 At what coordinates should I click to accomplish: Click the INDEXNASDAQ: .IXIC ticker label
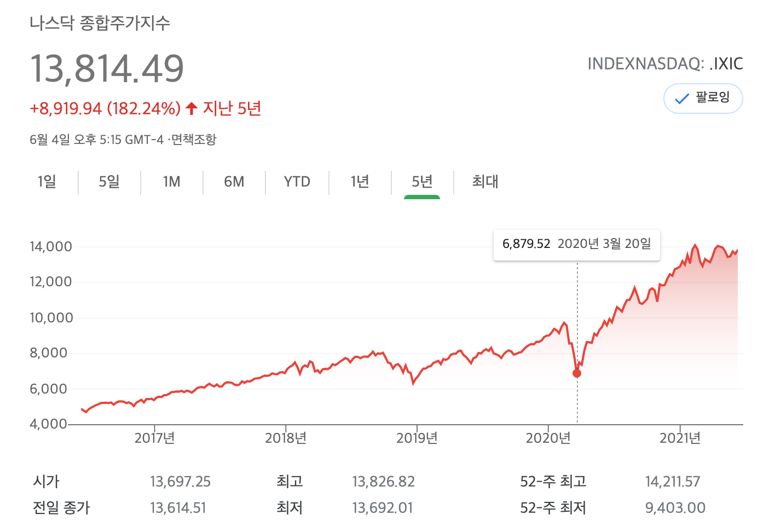pyautogui.click(x=665, y=64)
